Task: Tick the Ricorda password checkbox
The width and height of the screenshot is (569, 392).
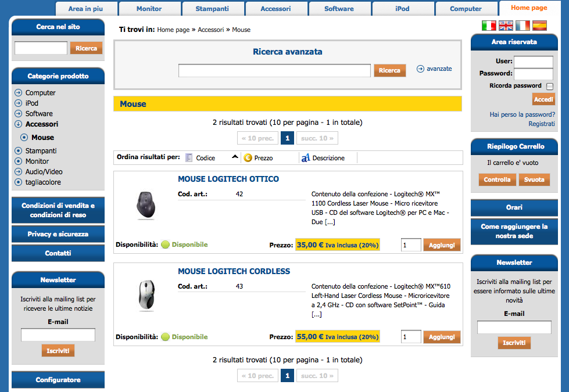Action: [x=550, y=87]
